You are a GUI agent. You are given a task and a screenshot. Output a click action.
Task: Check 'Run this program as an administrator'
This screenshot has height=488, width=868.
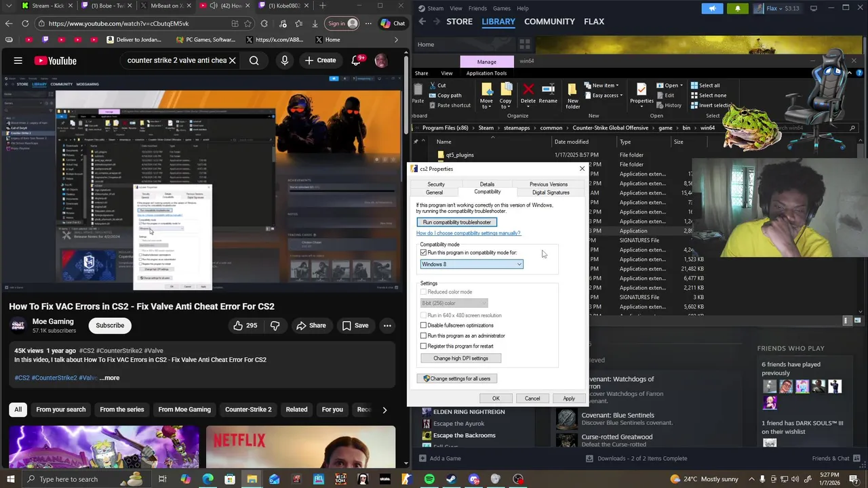click(424, 335)
